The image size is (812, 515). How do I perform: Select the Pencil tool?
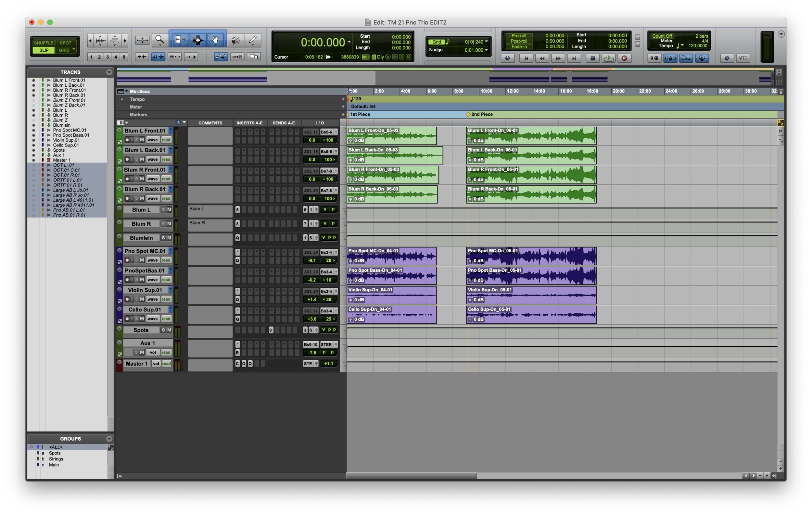point(253,40)
